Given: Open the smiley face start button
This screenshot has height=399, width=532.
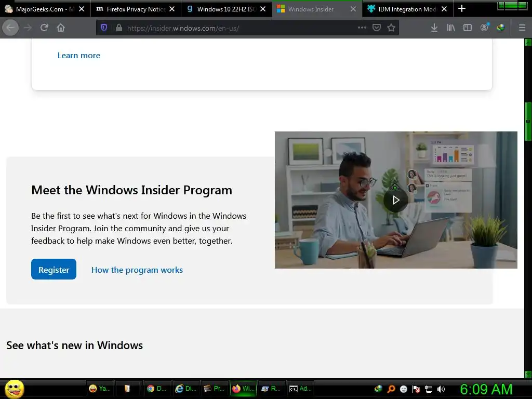Looking at the screenshot, I should 14,389.
